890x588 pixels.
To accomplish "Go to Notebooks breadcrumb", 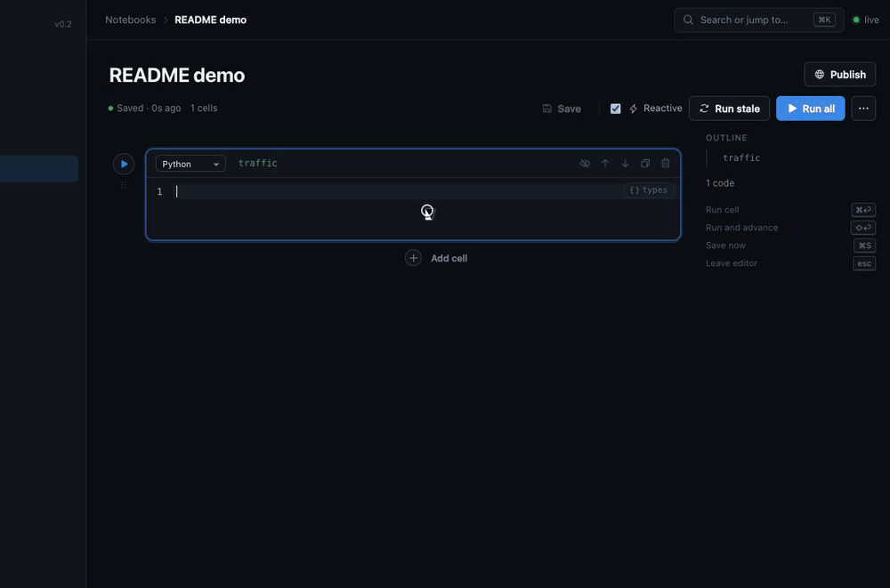I will click(131, 20).
